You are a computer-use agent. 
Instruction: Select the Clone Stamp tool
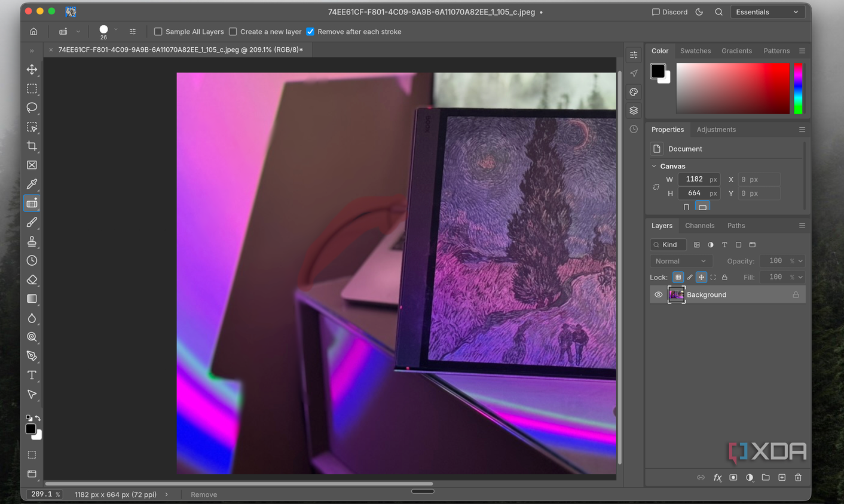tap(32, 241)
